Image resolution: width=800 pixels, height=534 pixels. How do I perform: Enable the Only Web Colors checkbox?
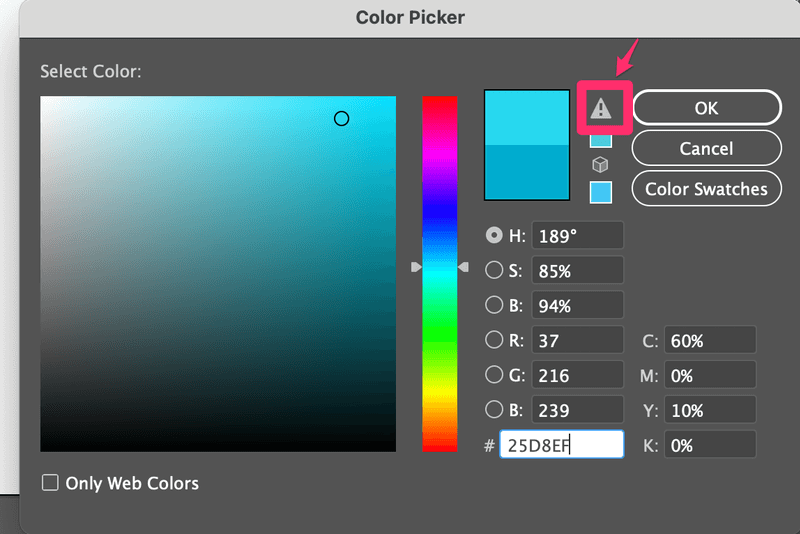pyautogui.click(x=50, y=483)
